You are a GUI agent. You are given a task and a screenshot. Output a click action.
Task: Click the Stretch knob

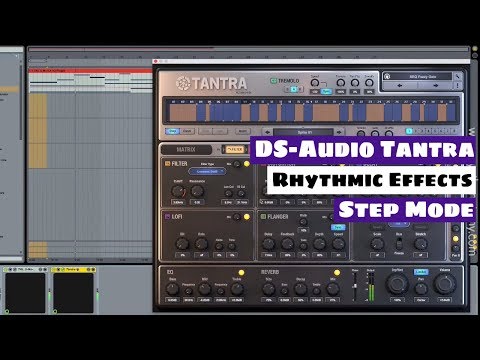pyautogui.click(x=420, y=244)
